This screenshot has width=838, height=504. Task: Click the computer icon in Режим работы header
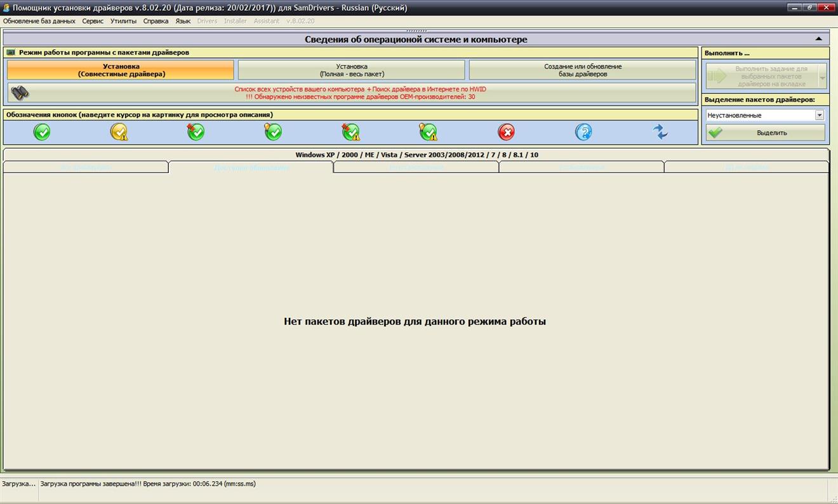pyautogui.click(x=10, y=53)
